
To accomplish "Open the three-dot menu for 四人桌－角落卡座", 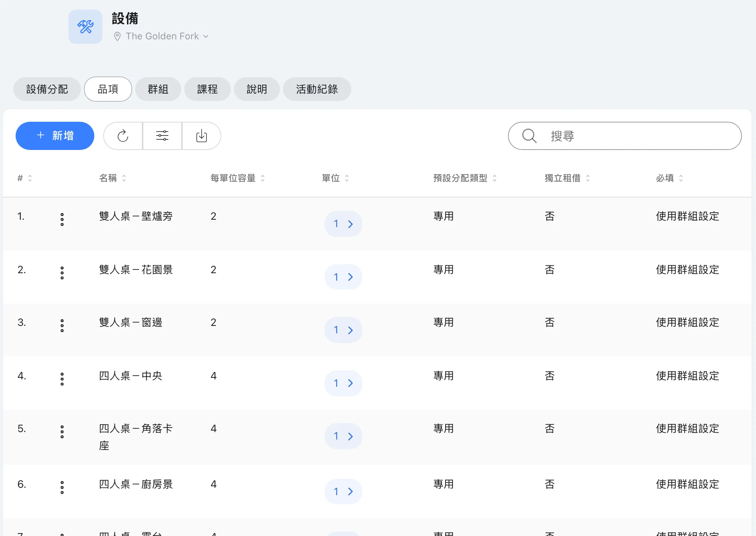I will (62, 432).
